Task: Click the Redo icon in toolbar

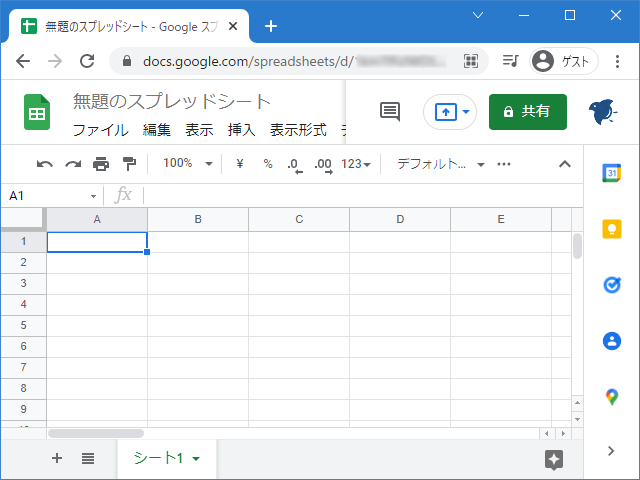Action: (73, 164)
